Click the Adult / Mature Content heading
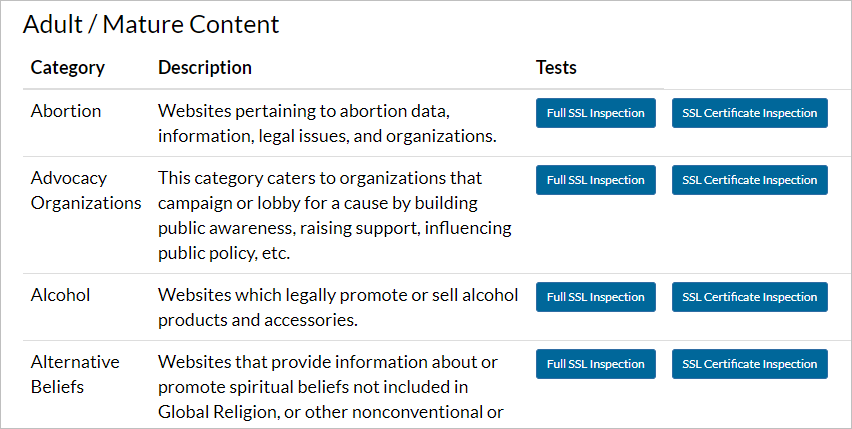Screen dimensions: 852x429 click(x=151, y=24)
